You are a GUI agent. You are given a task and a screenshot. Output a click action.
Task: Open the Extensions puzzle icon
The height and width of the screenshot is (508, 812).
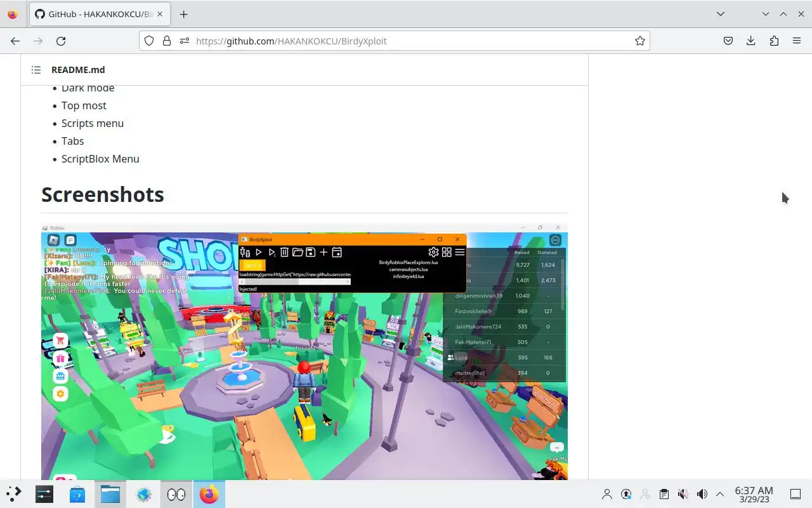(774, 41)
